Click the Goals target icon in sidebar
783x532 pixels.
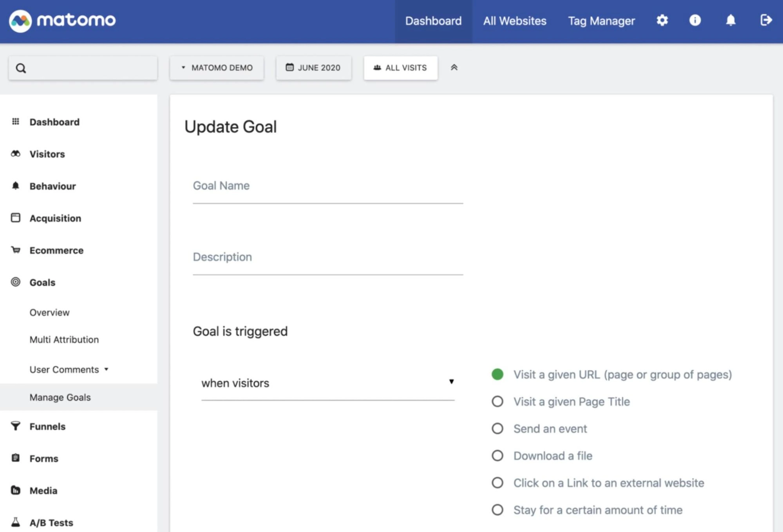pos(16,282)
